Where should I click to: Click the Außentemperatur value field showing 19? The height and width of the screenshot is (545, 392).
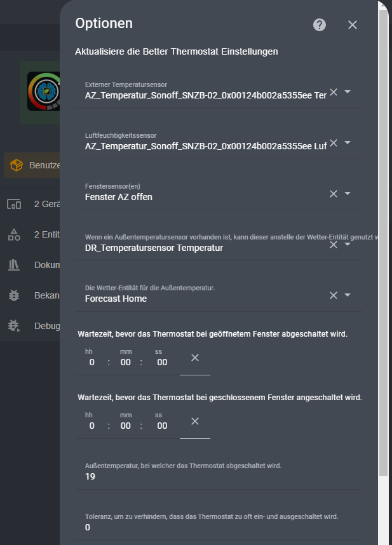[x=216, y=476]
